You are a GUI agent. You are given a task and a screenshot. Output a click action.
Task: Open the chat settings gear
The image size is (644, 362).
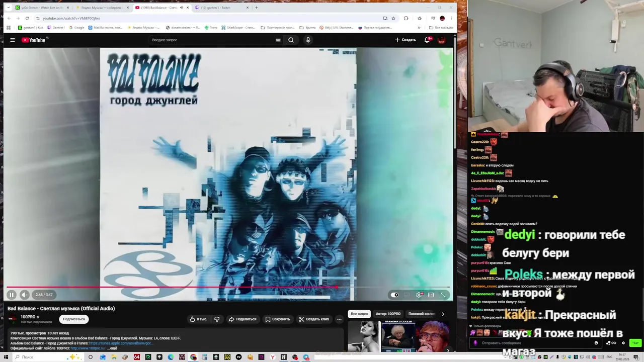623,343
